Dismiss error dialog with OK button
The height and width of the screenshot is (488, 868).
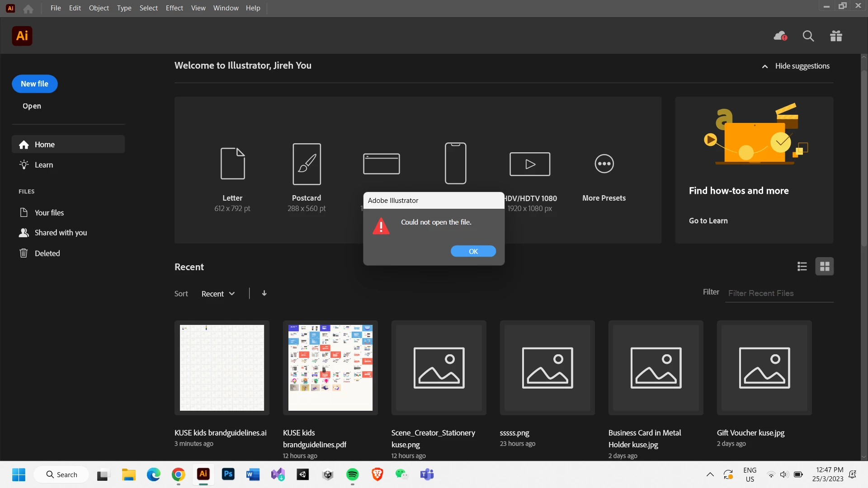pos(473,251)
